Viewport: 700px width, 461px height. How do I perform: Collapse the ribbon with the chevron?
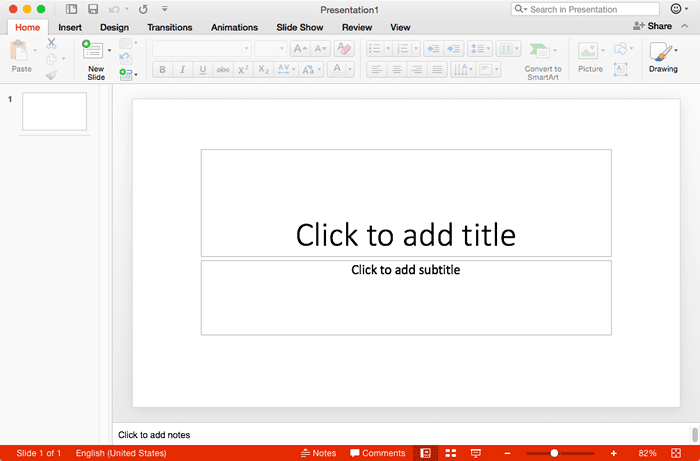(685, 26)
